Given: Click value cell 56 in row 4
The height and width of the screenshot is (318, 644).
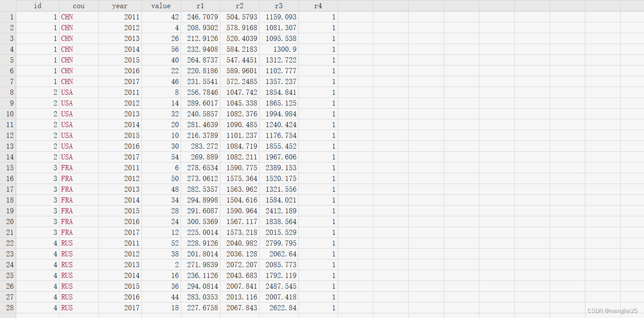Looking at the screenshot, I should click(x=161, y=49).
